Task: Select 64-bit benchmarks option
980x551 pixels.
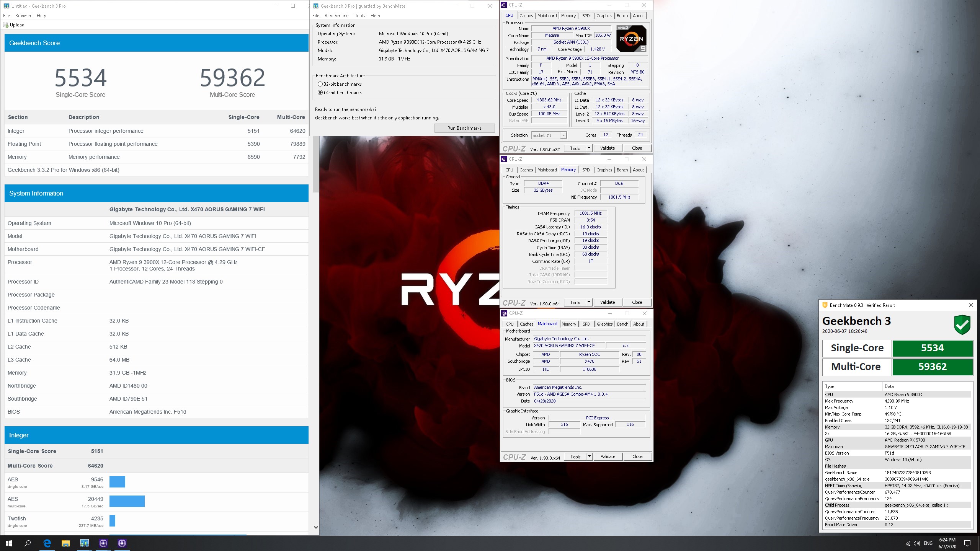Action: (340, 93)
